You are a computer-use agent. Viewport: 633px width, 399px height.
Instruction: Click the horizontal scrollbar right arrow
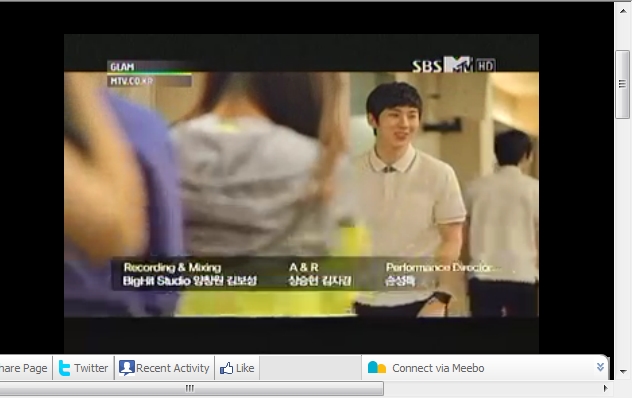[x=605, y=388]
